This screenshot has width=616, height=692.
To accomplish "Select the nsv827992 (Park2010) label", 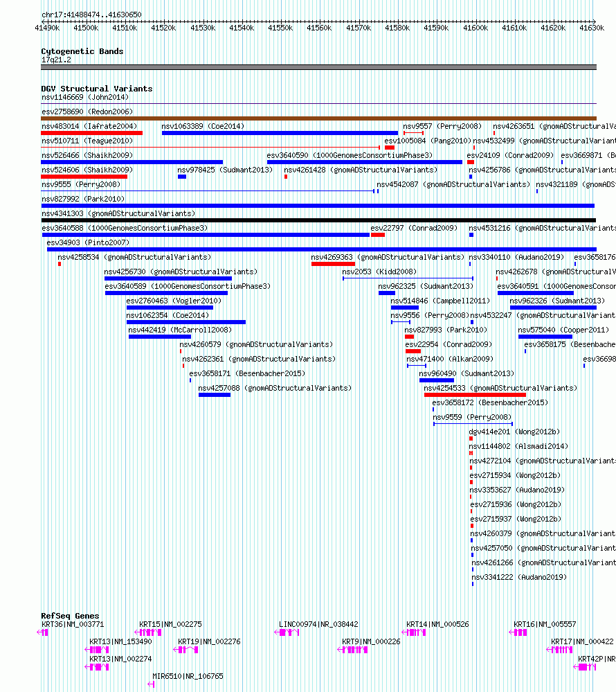I will pyautogui.click(x=83, y=199).
